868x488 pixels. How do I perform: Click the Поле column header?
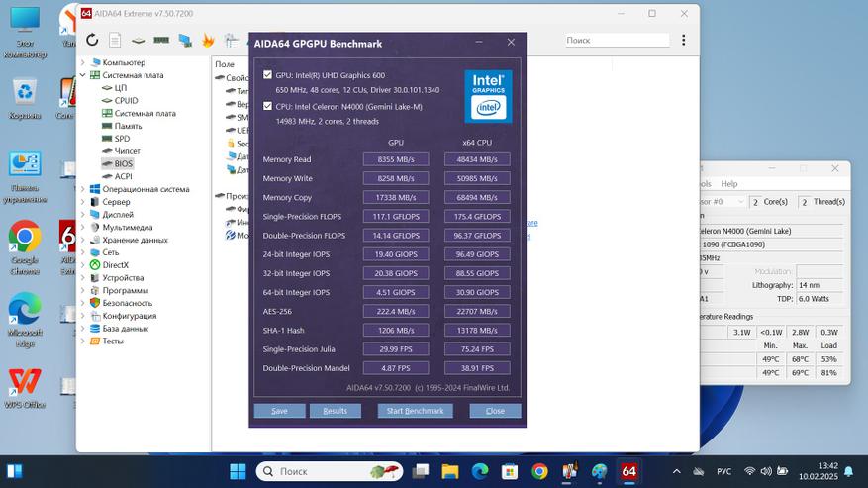(225, 64)
